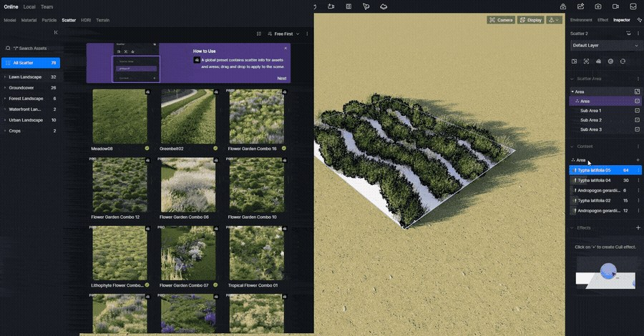Add new content with the plus next to Area
This screenshot has width=644, height=336.
click(x=638, y=160)
